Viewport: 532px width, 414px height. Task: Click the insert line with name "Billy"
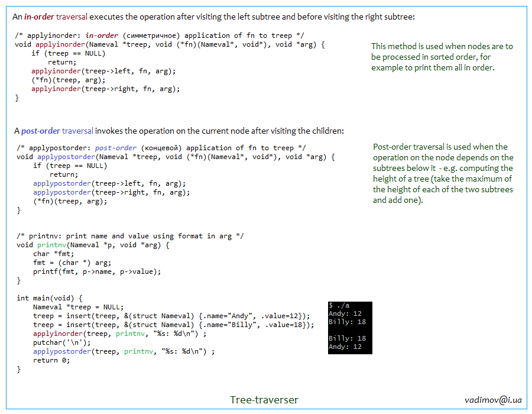pos(173,325)
